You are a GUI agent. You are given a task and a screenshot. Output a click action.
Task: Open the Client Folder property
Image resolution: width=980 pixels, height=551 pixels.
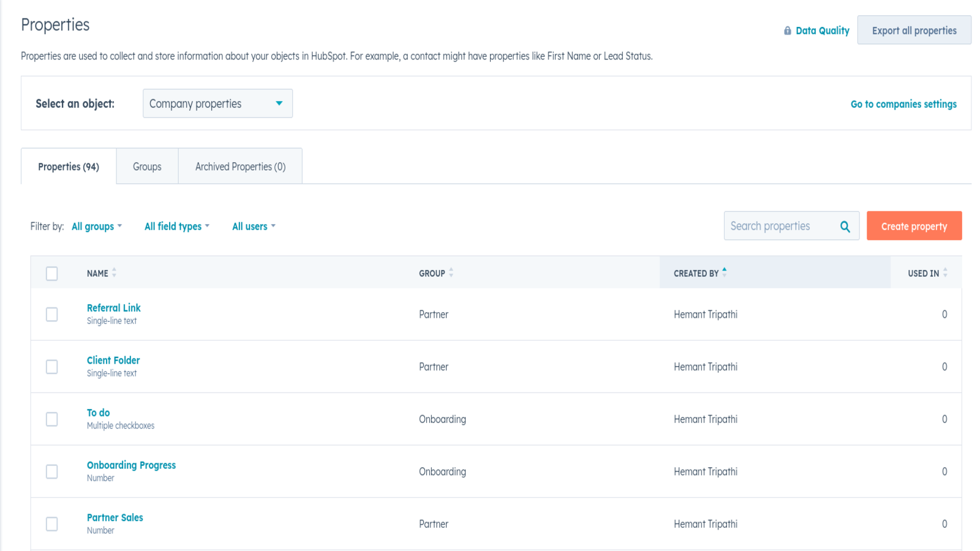(113, 360)
